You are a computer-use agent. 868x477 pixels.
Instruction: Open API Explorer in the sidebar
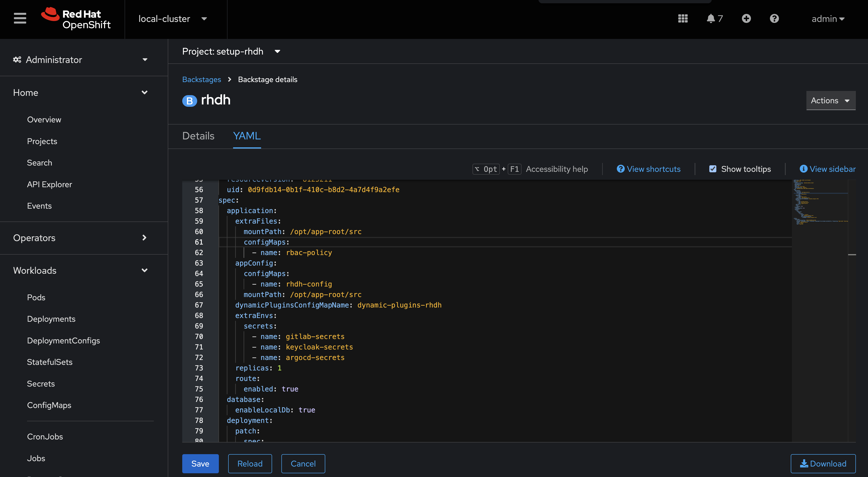(x=49, y=184)
